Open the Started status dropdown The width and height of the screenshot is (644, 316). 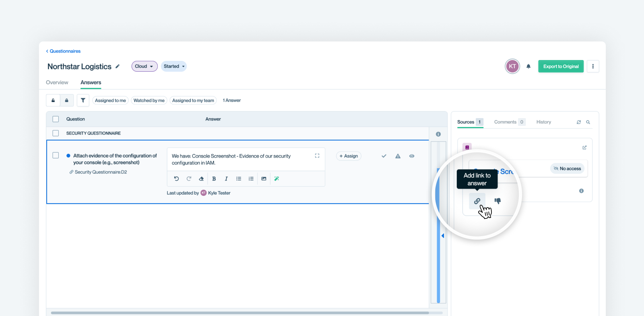(174, 67)
